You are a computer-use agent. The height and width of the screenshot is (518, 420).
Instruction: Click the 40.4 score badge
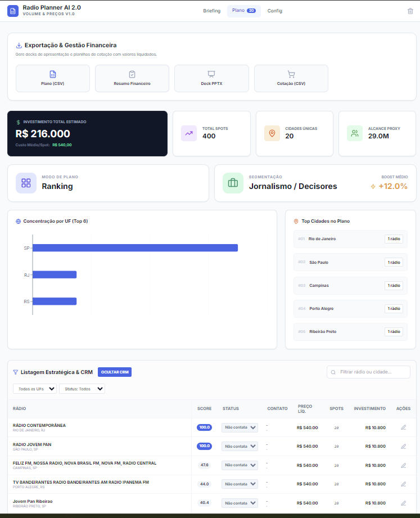click(x=205, y=503)
